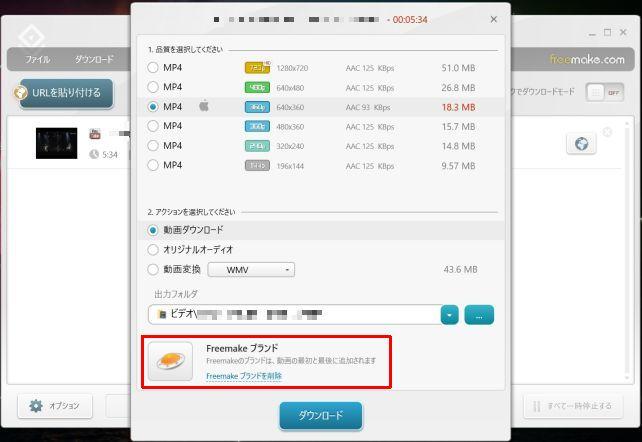Click the 240p quality badge
Screen dimensions: 642x442
[257, 146]
